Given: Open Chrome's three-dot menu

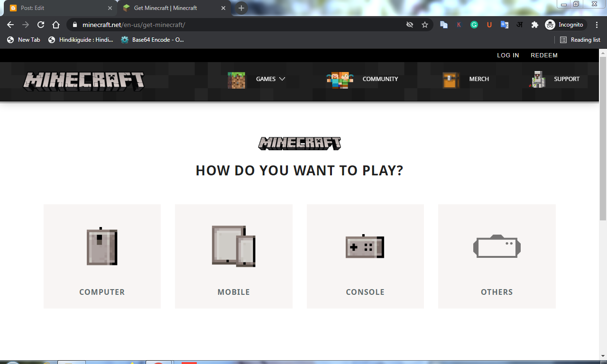Looking at the screenshot, I should click(597, 25).
